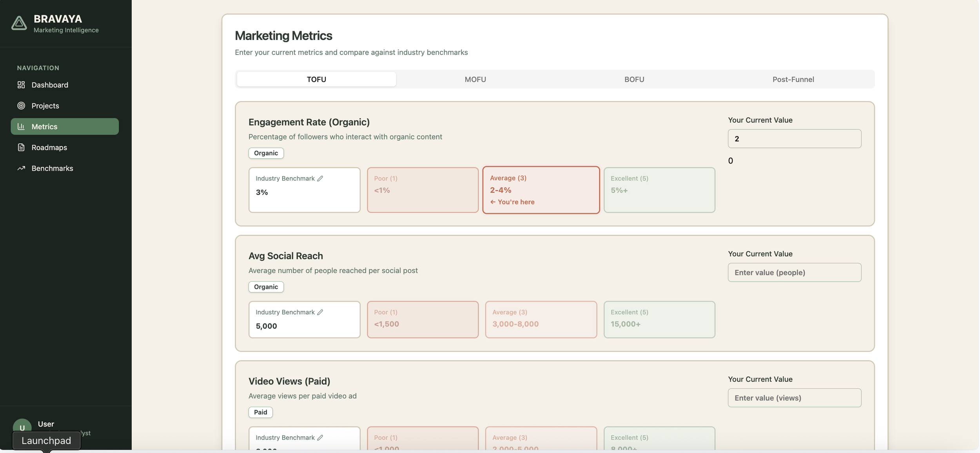
Task: Click the Metrics bar chart icon
Action: tap(21, 127)
